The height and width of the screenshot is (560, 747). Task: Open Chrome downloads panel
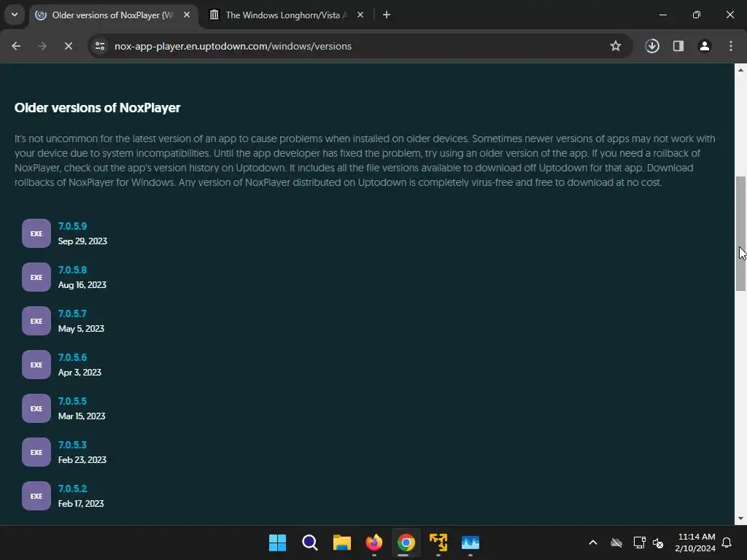pyautogui.click(x=652, y=46)
